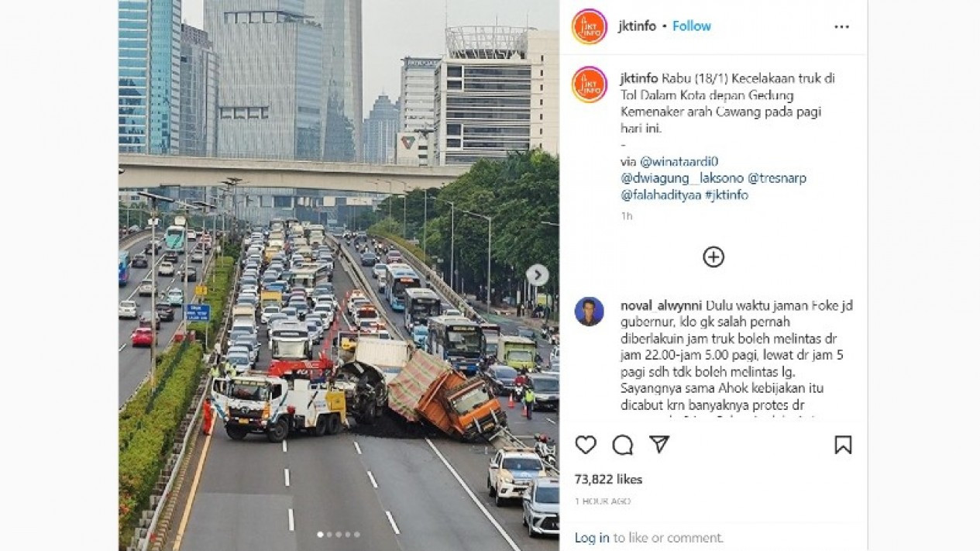
Task: View the 73,822 likes list
Action: pyautogui.click(x=608, y=480)
